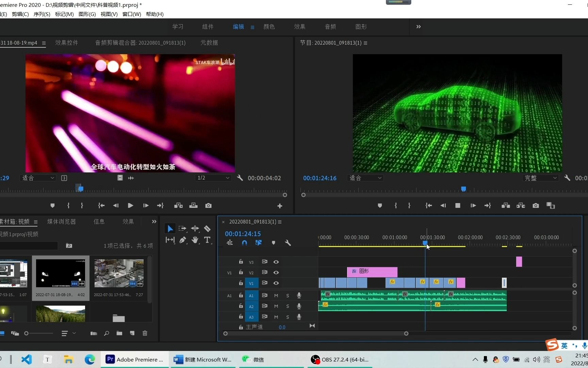The width and height of the screenshot is (588, 368).
Task: Open 媒体浏览器 tab
Action: pyautogui.click(x=62, y=221)
